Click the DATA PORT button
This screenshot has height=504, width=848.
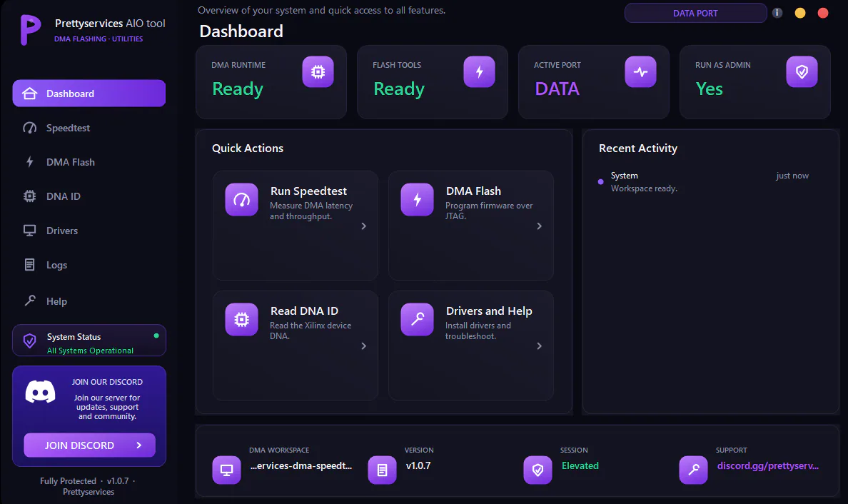point(695,13)
